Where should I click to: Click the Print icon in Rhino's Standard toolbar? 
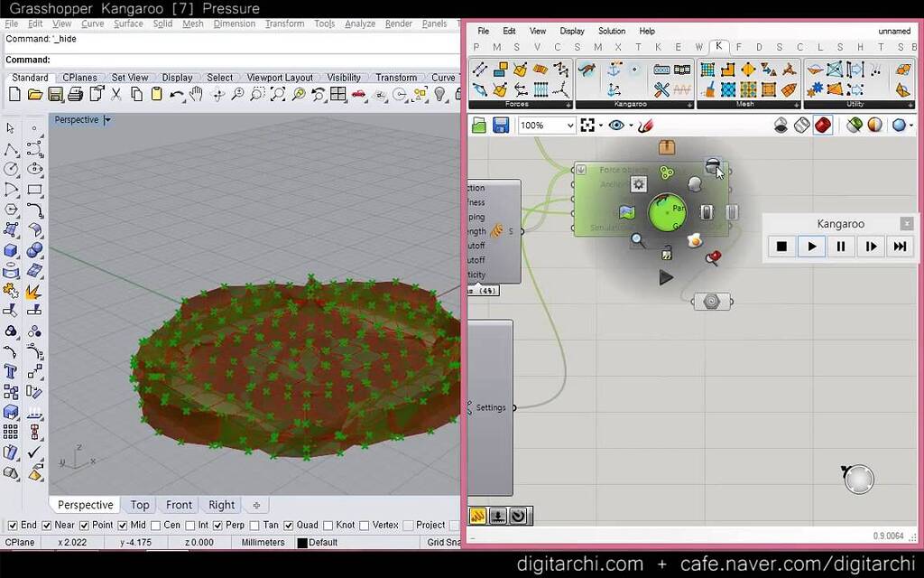coord(76,94)
